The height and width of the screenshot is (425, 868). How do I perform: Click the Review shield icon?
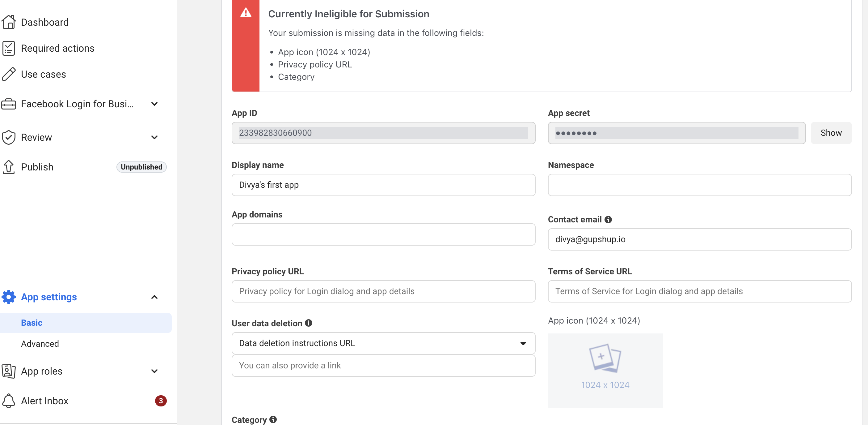(x=9, y=137)
